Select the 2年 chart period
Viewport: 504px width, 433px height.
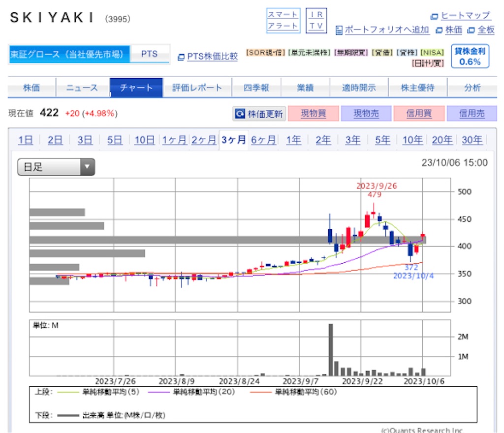(x=323, y=140)
